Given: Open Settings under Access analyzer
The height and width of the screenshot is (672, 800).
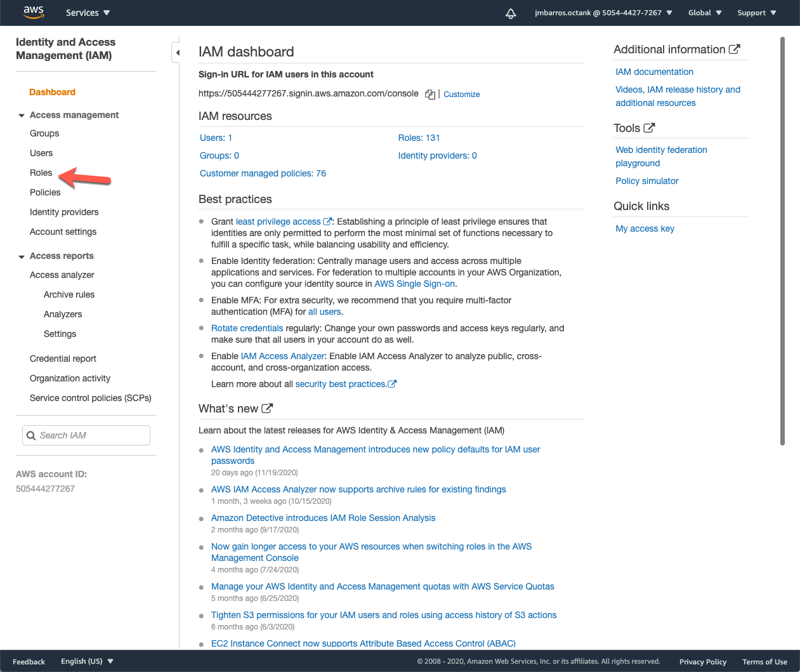Looking at the screenshot, I should (60, 334).
